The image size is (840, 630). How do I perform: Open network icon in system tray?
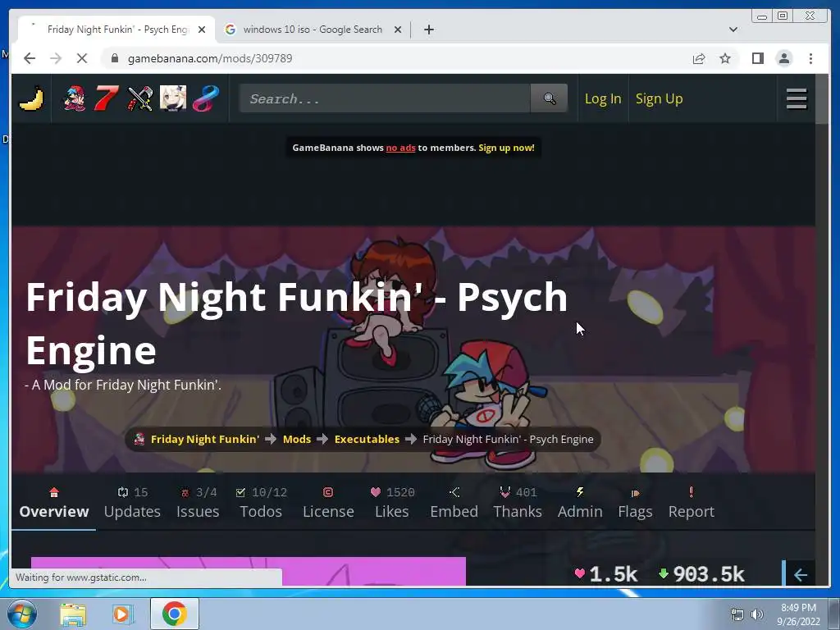[737, 614]
